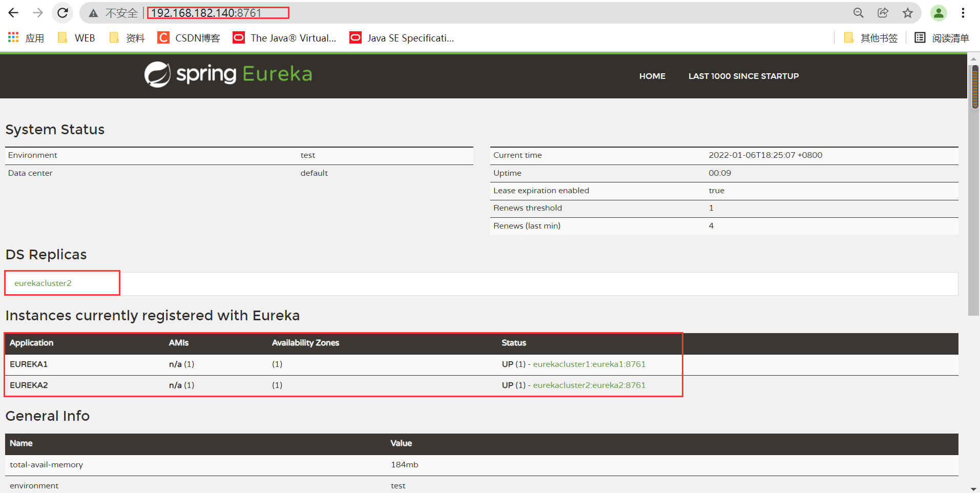Click the DS Replicas heading
The height and width of the screenshot is (493, 980).
pos(46,255)
